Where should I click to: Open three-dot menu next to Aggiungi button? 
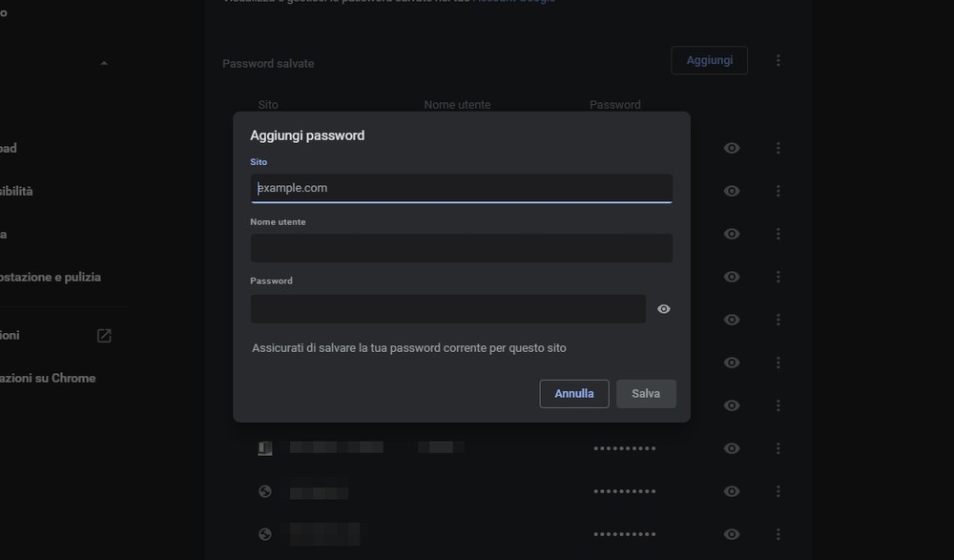(x=778, y=60)
